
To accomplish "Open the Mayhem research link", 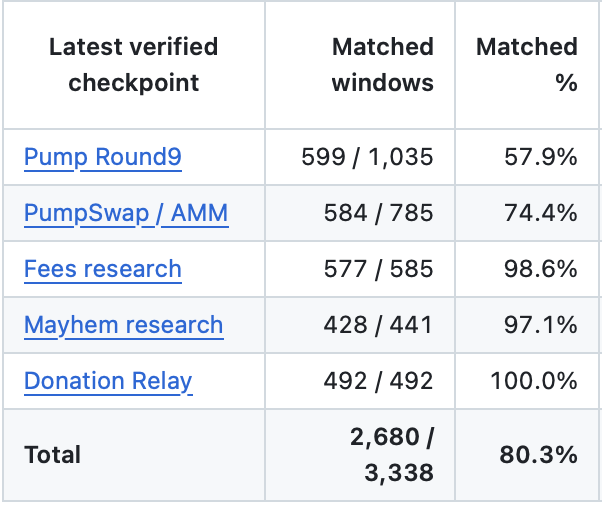I will pos(124,325).
